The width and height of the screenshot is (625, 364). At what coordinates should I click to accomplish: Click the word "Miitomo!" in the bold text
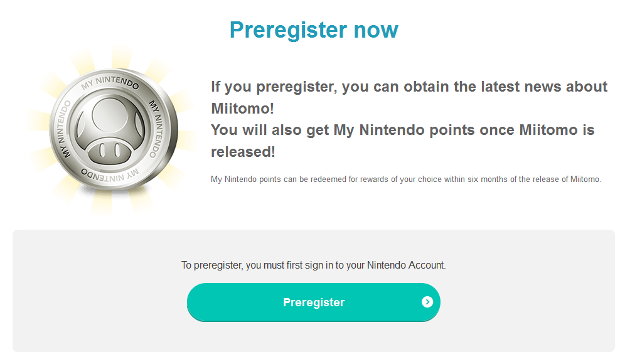(242, 109)
